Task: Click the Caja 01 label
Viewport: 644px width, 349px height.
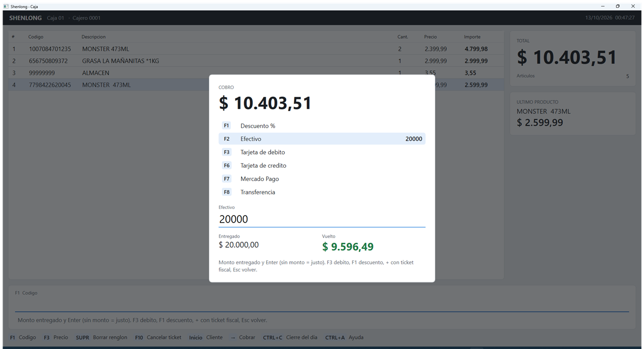Action: [x=55, y=18]
